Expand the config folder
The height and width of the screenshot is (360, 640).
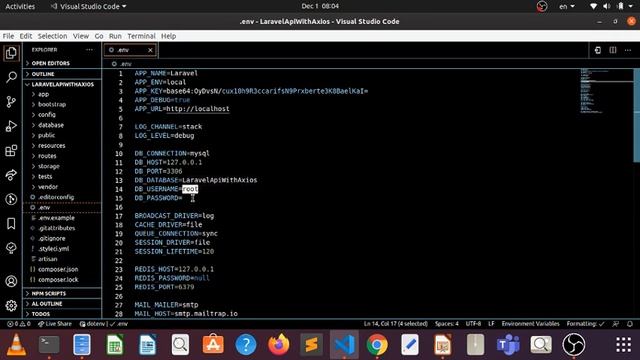[62, 115]
